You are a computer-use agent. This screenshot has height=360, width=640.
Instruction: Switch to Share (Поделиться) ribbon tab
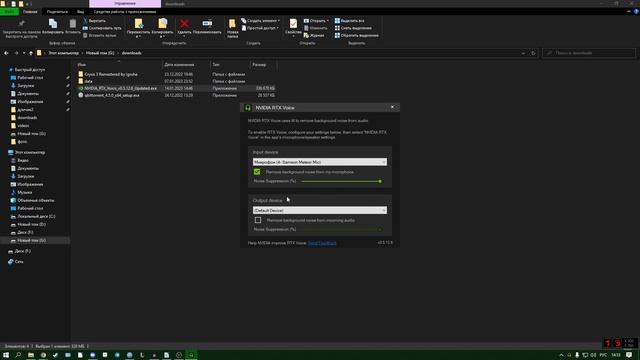(57, 12)
